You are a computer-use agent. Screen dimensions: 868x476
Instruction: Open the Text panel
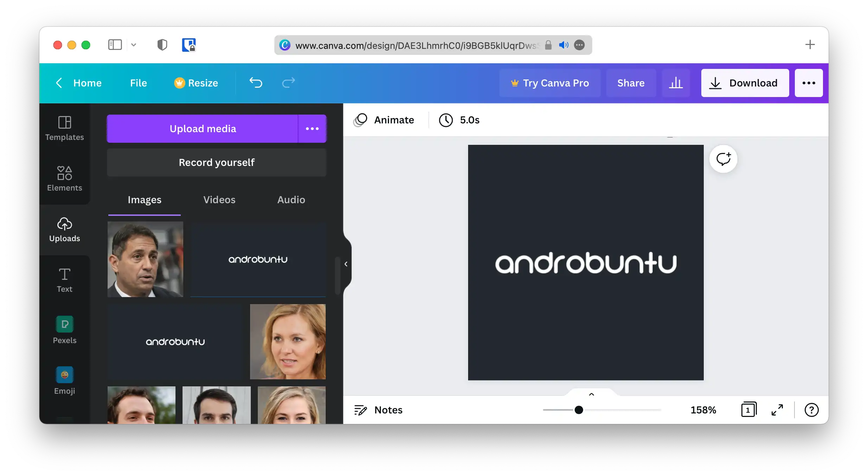click(x=65, y=279)
